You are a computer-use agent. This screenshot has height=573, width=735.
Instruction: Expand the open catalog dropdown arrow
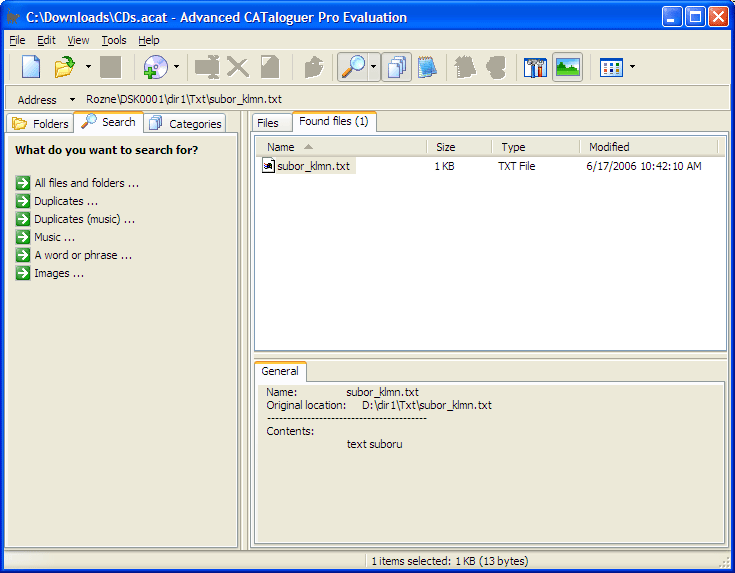coord(88,67)
